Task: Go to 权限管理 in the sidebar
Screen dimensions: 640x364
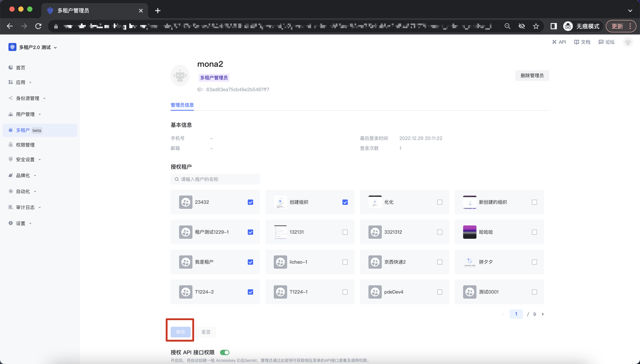Action: coord(25,145)
